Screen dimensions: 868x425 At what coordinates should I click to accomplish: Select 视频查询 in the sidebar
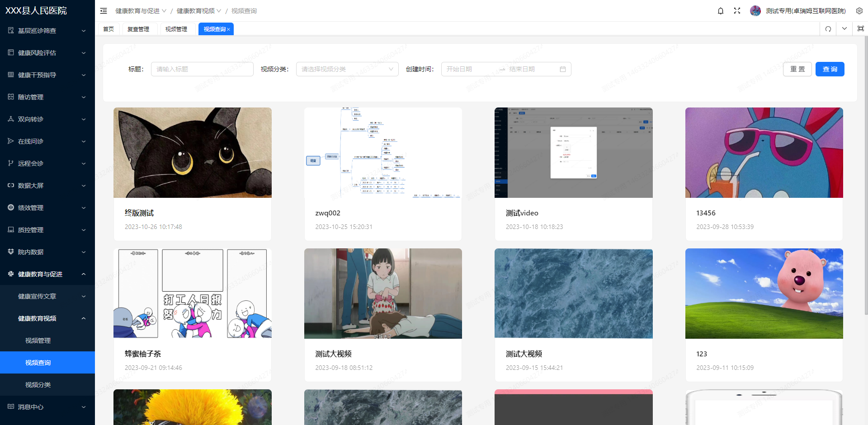(47, 363)
